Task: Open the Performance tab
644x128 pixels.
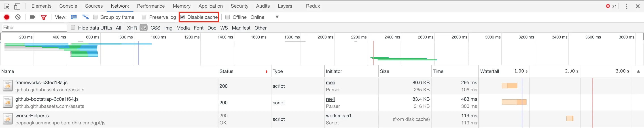Action: pyautogui.click(x=151, y=6)
